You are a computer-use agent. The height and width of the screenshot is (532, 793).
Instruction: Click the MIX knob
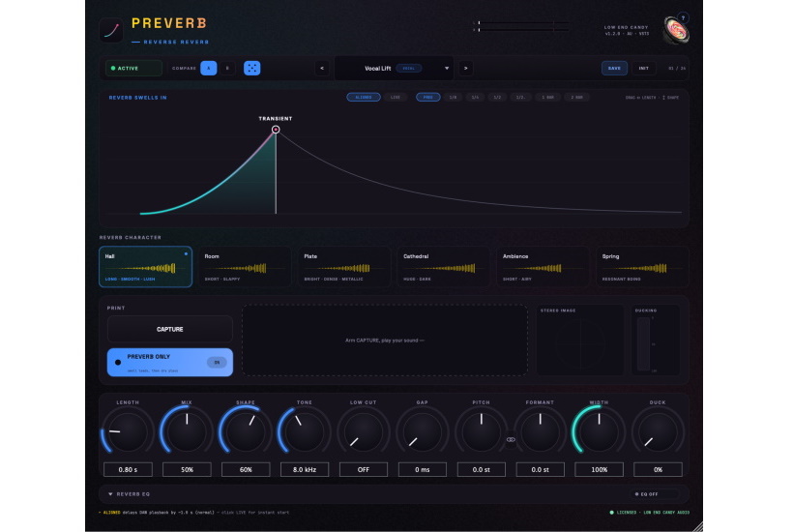click(187, 432)
